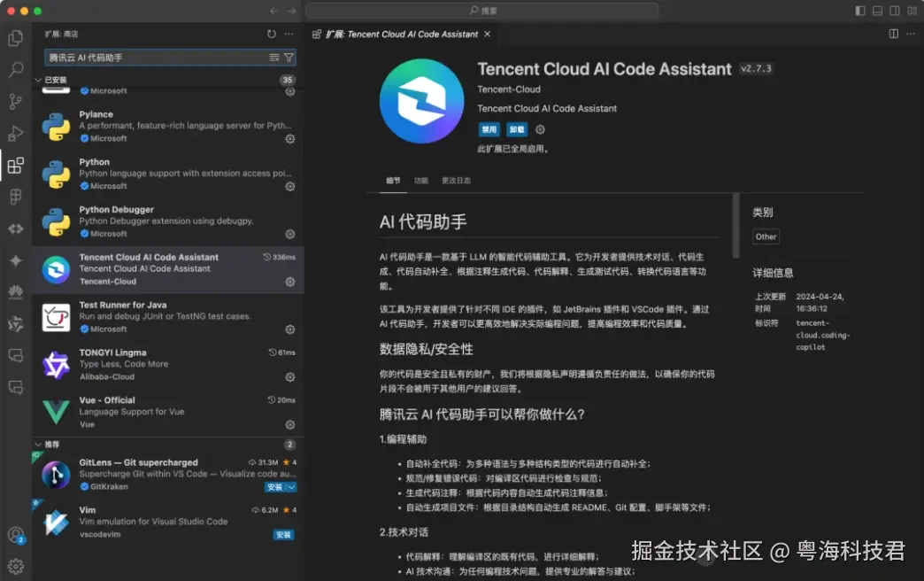
Task: Switch to the 功能 tab
Action: [x=420, y=181]
